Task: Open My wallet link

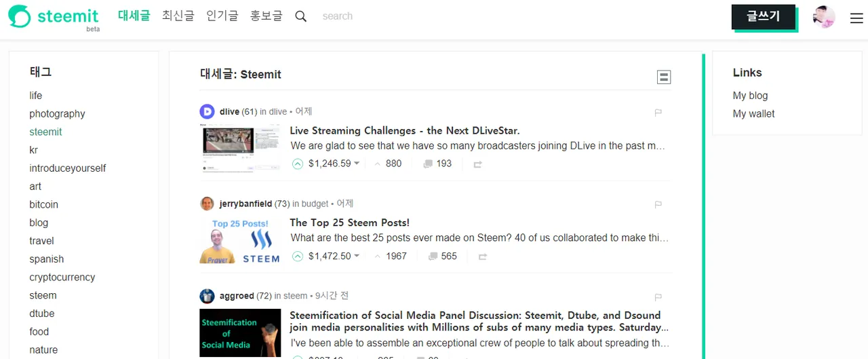Action: pos(753,114)
